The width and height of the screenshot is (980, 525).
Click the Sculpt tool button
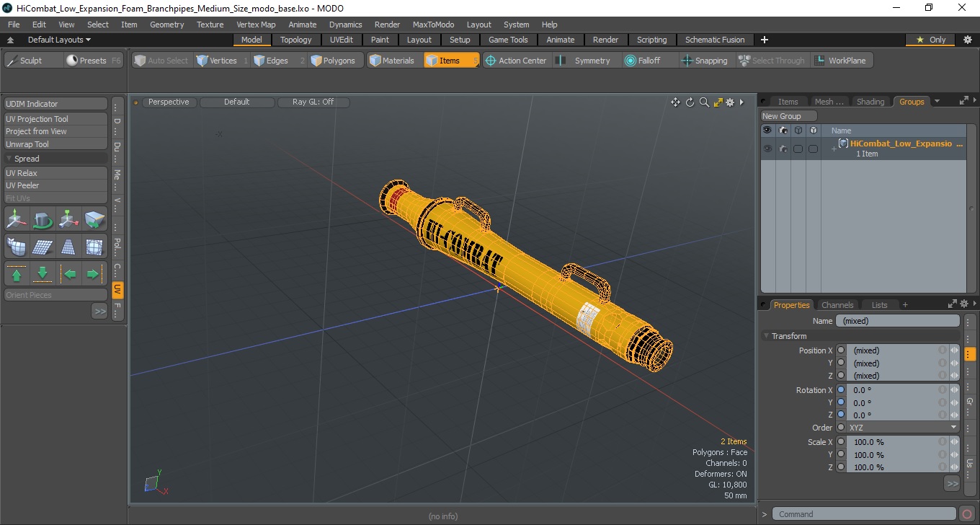click(33, 61)
